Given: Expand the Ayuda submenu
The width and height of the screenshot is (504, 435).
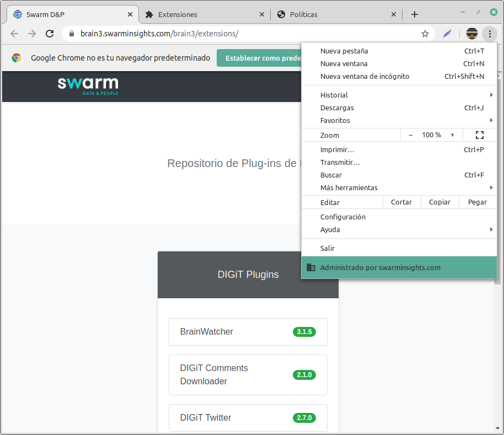Looking at the screenshot, I should pyautogui.click(x=399, y=229).
